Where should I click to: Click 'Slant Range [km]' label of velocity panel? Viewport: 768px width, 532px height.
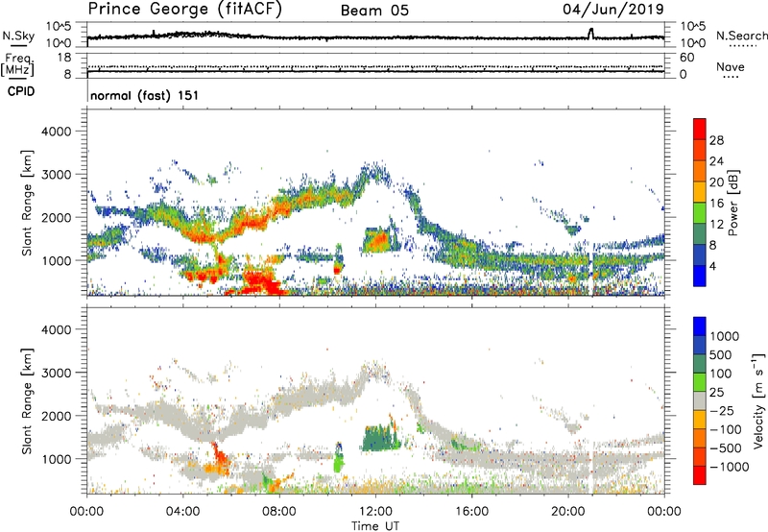pos(27,400)
